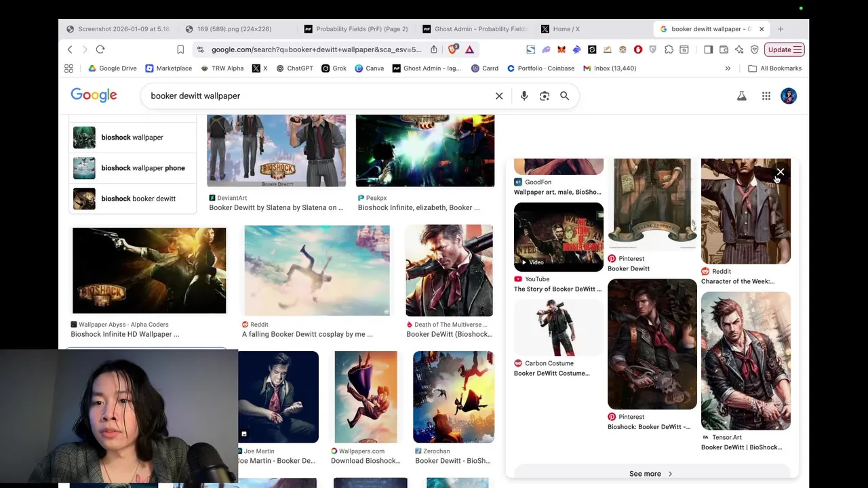Open the Extensions puzzle piece menu
This screenshot has height=488, width=868.
coord(669,49)
